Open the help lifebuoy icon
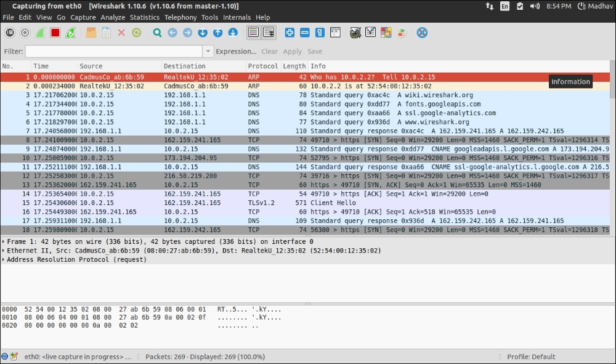 (x=422, y=33)
